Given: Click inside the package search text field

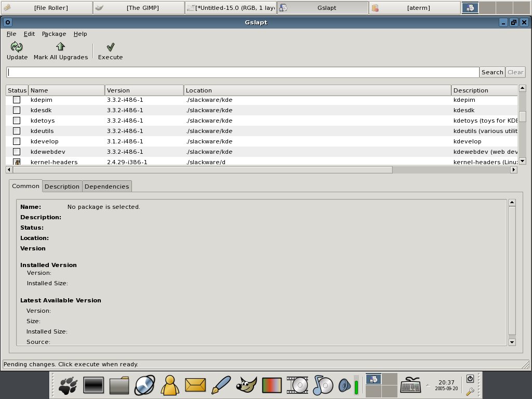Looking at the screenshot, I should tap(243, 72).
